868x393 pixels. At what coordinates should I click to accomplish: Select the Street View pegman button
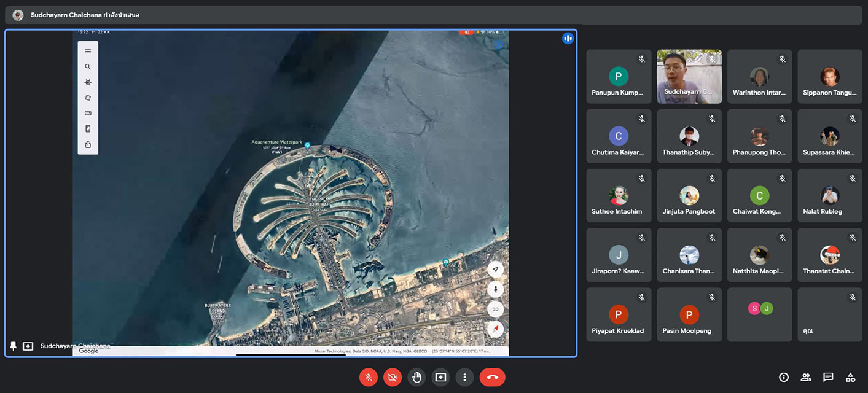[x=496, y=289]
